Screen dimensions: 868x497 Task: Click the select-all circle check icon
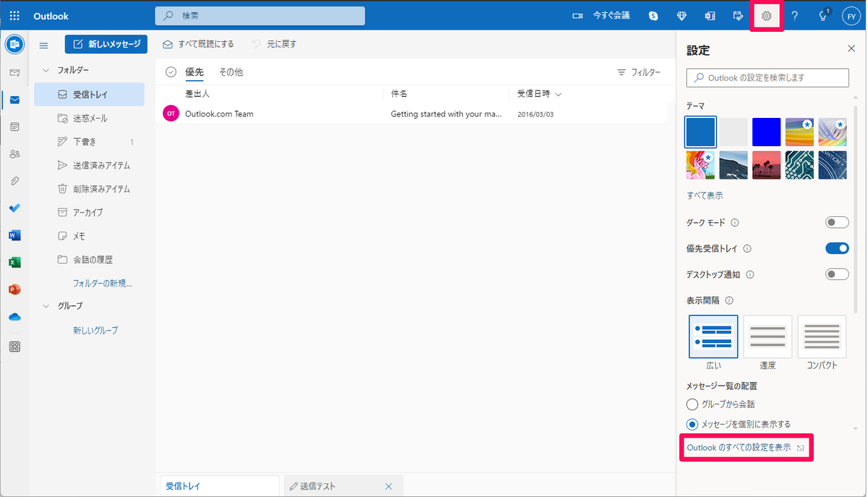(x=171, y=72)
